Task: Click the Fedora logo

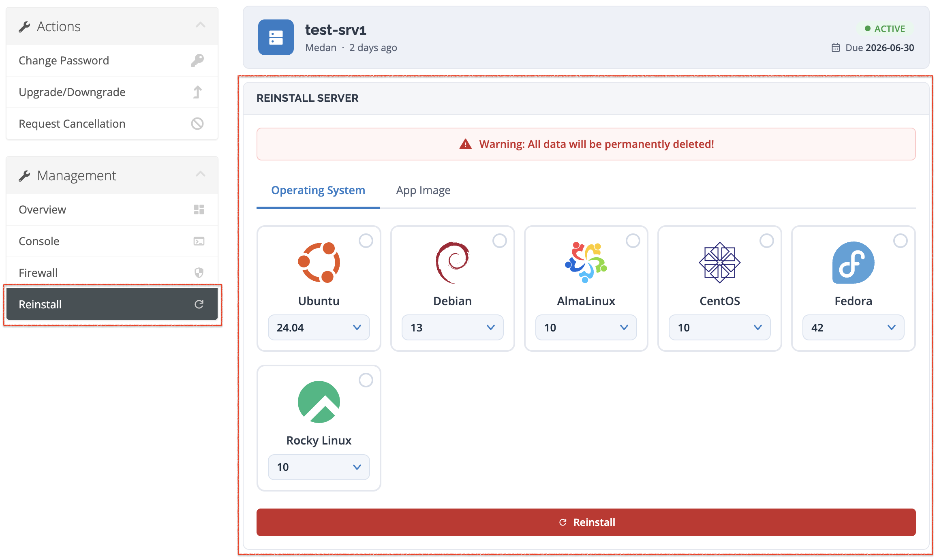Action: 854,262
